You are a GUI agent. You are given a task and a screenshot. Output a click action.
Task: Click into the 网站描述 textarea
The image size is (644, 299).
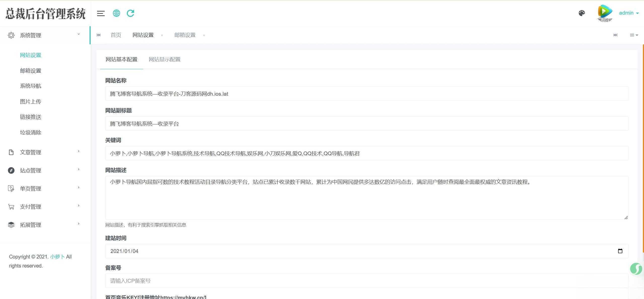point(367,198)
